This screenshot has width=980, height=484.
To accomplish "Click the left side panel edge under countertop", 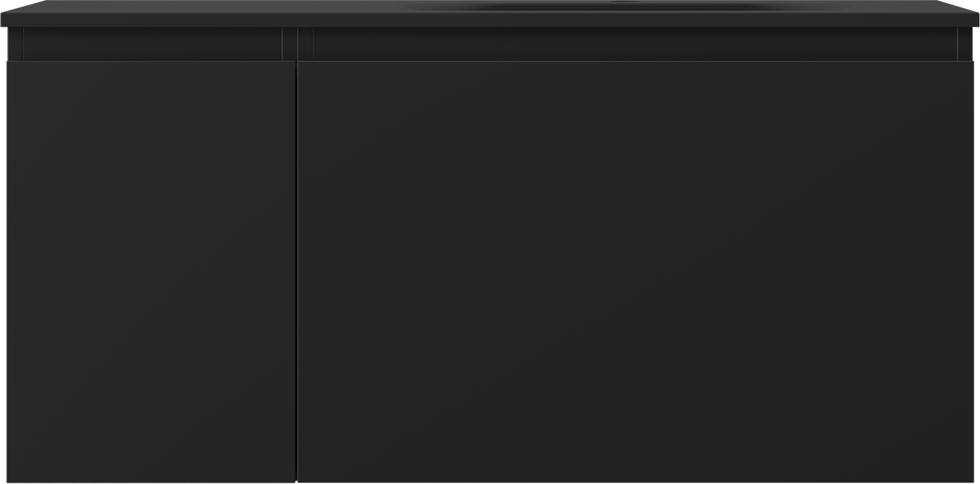I will [15, 44].
